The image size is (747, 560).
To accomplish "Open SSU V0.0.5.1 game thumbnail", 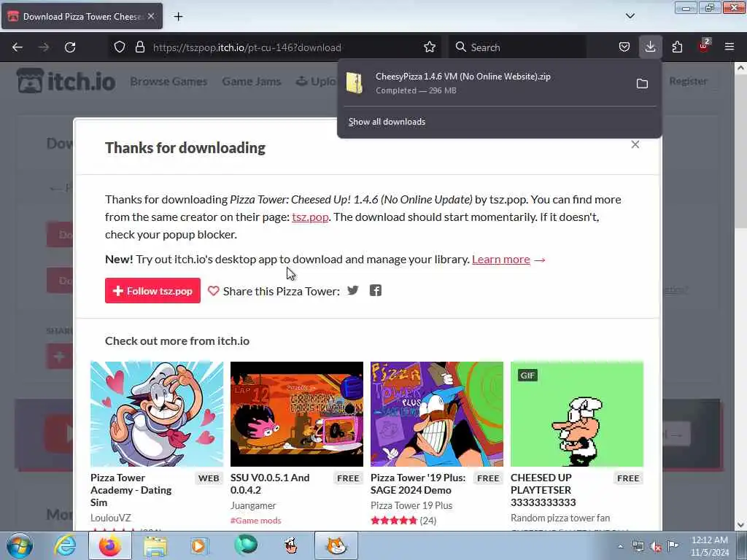I will point(297,414).
